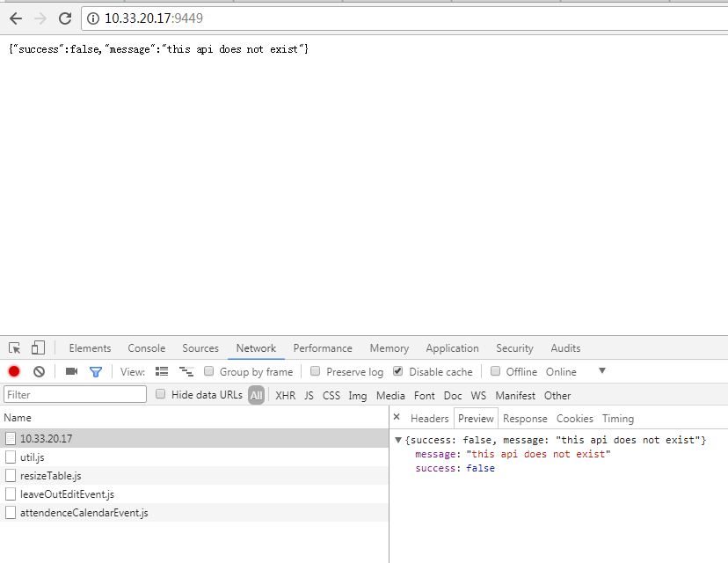This screenshot has width=728, height=563.
Task: Clear the network log
Action: coord(39,371)
